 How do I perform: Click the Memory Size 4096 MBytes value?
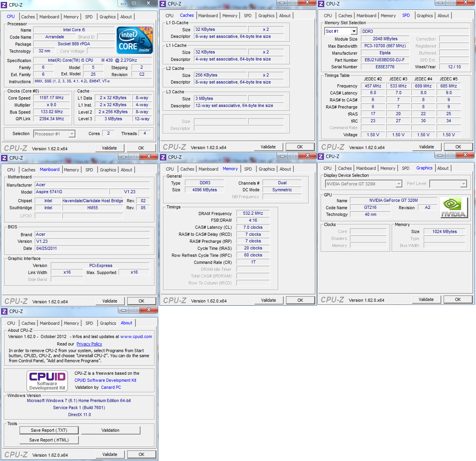(204, 190)
